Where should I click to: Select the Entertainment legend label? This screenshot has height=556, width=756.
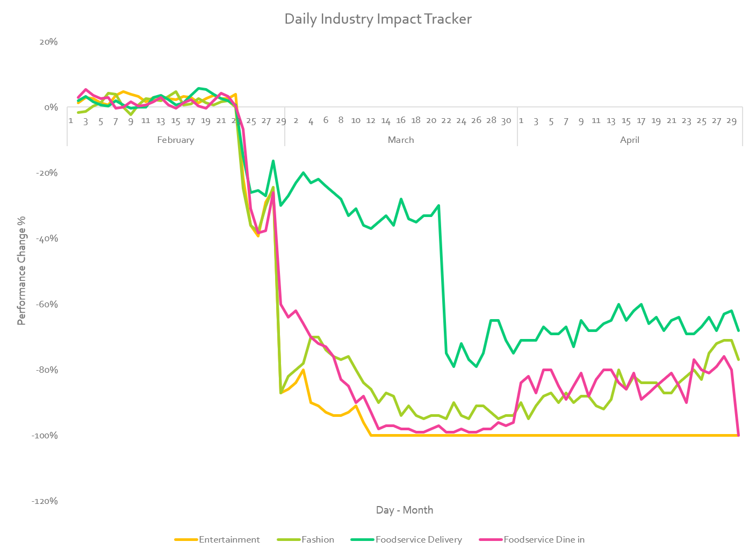click(229, 540)
